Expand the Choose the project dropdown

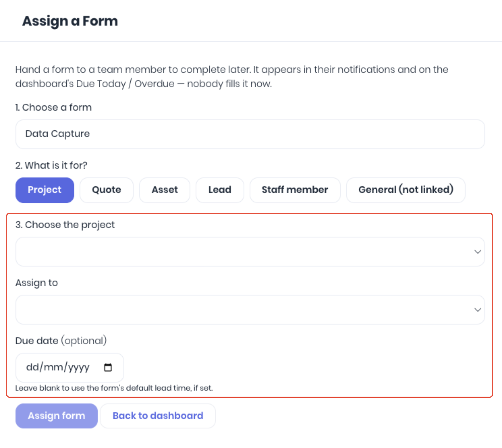click(x=250, y=252)
